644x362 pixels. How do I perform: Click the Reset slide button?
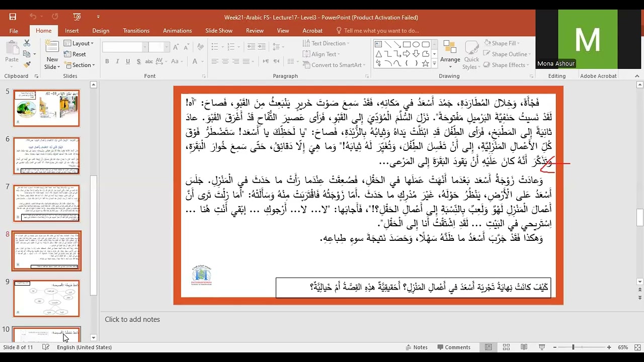tap(75, 54)
